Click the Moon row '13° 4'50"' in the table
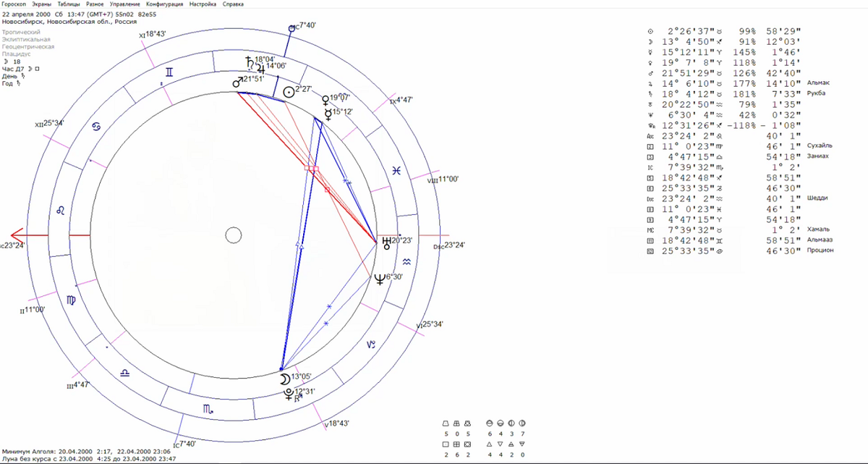 tap(723, 42)
